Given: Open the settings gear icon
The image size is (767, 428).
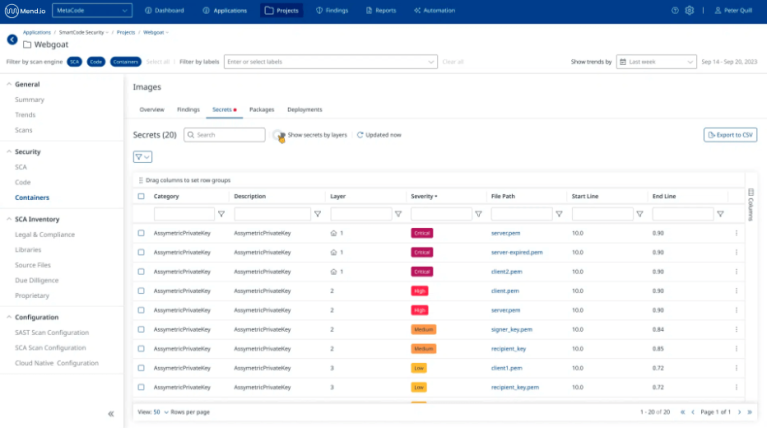Looking at the screenshot, I should pos(689,10).
